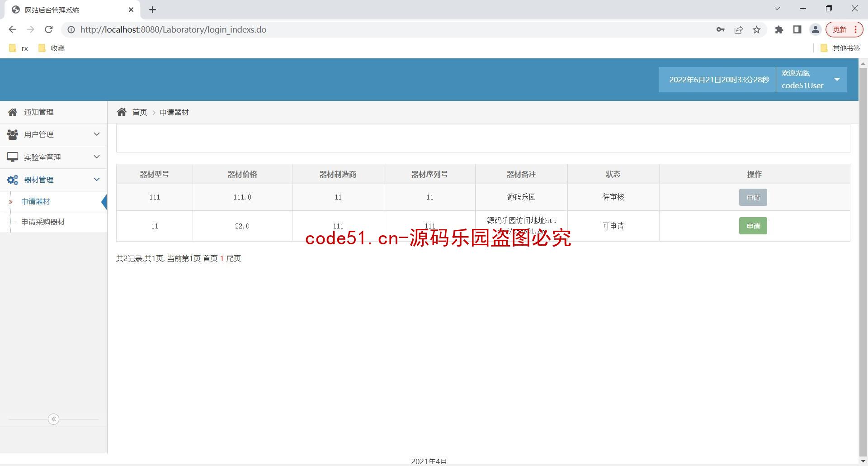Click the 待审核 status cell
Screen dimensions: 868x466
tap(613, 197)
